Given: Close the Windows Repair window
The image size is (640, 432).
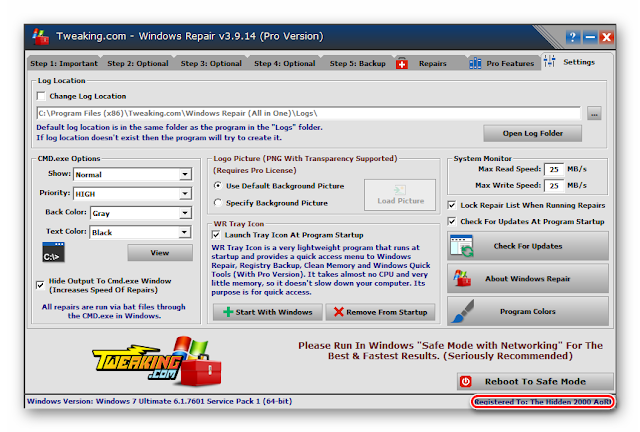Looking at the screenshot, I should click(x=607, y=37).
